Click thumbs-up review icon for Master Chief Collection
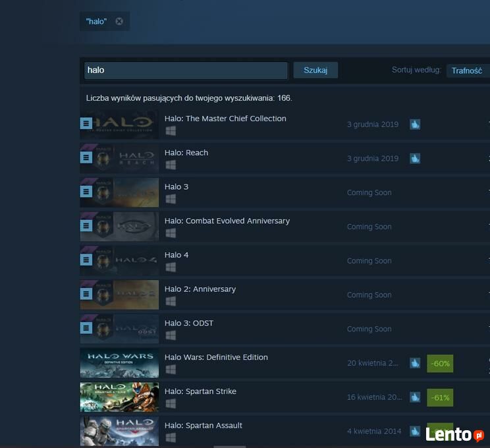The width and height of the screenshot is (490, 448). tap(415, 125)
